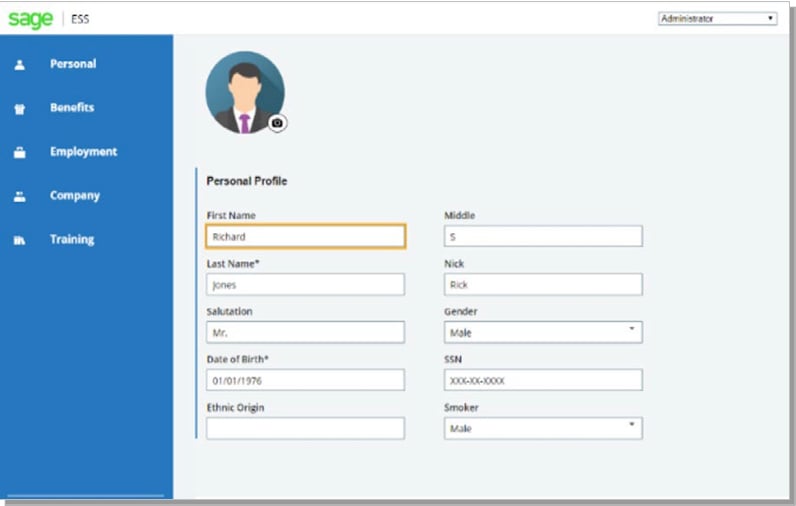Click the First Name field containing Richard
The image size is (796, 506).
click(306, 237)
